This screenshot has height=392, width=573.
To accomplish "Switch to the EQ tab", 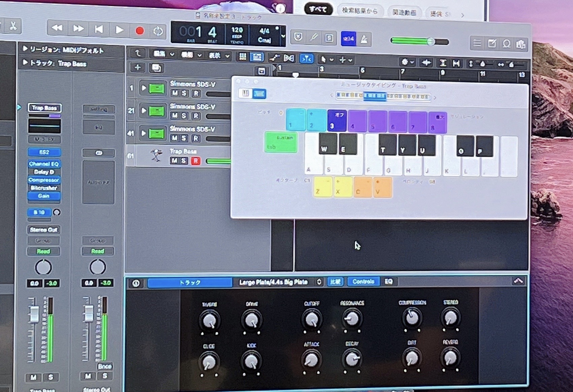I will [x=389, y=281].
